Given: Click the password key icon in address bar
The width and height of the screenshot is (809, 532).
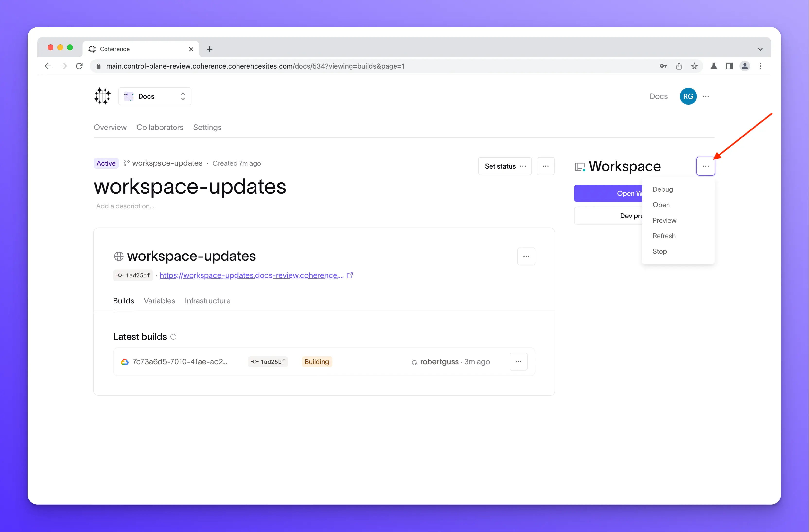Looking at the screenshot, I should (x=663, y=66).
